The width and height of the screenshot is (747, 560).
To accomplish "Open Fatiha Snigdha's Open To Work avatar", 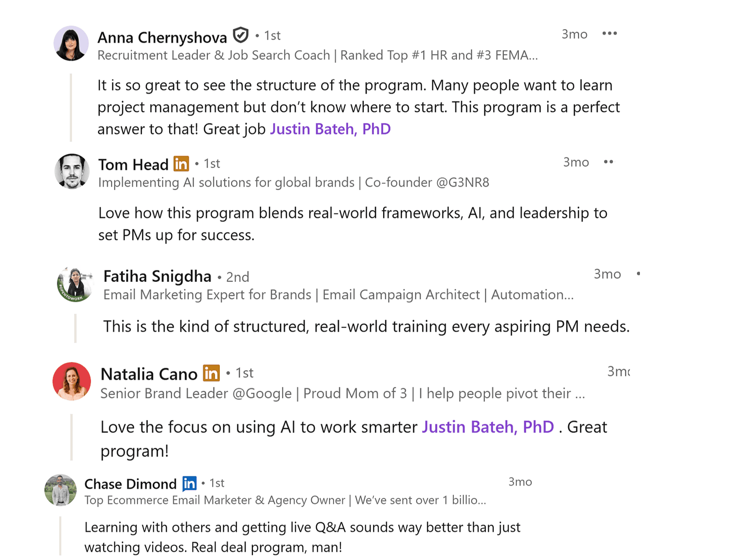I will click(75, 284).
